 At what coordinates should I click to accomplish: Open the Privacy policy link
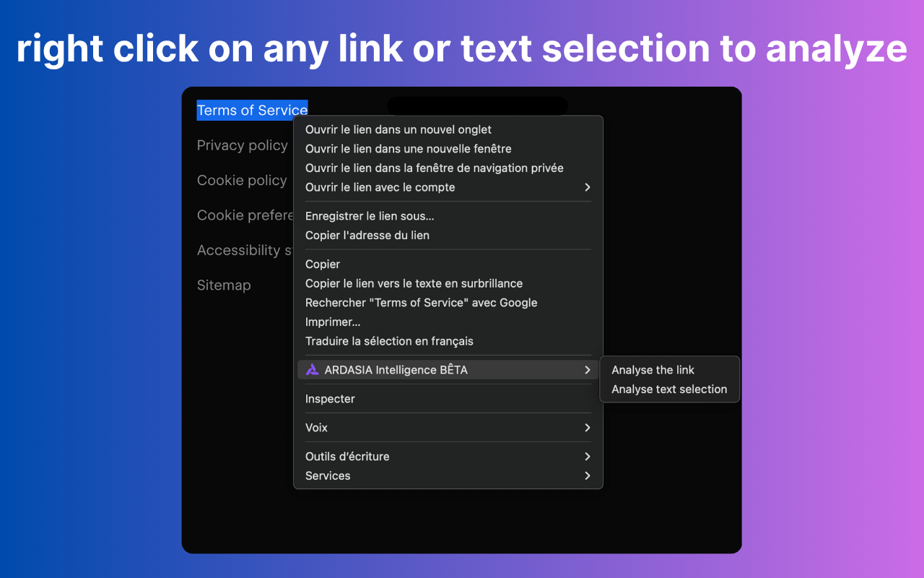click(243, 145)
